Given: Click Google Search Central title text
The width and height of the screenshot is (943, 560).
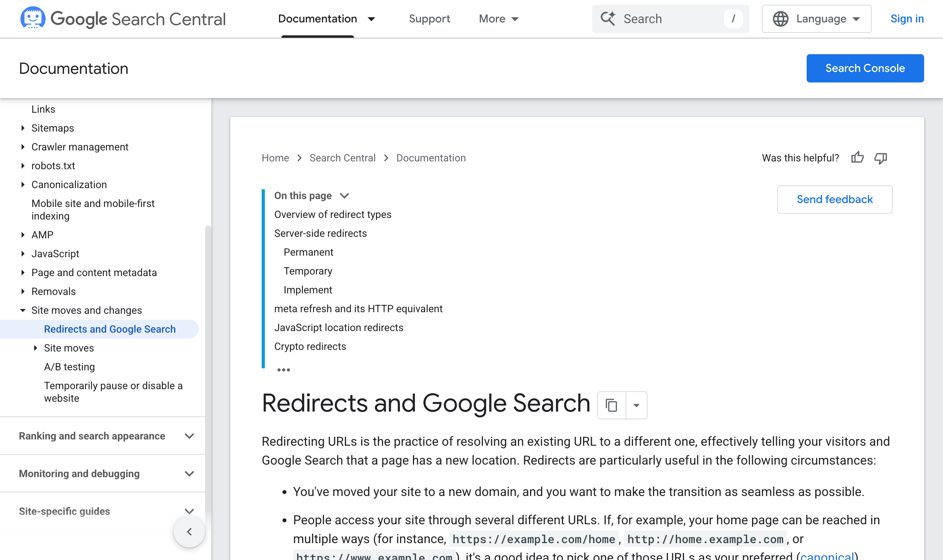Looking at the screenshot, I should [x=138, y=19].
